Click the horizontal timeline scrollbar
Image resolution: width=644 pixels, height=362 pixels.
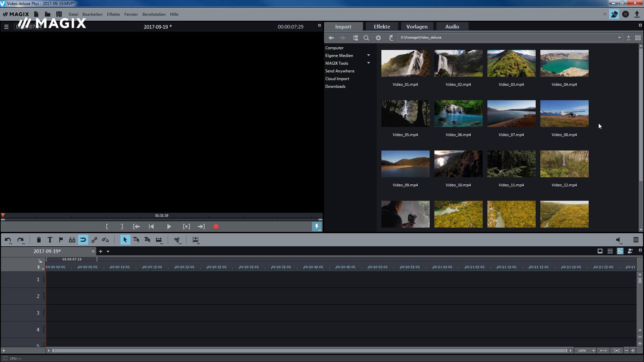pos(310,351)
